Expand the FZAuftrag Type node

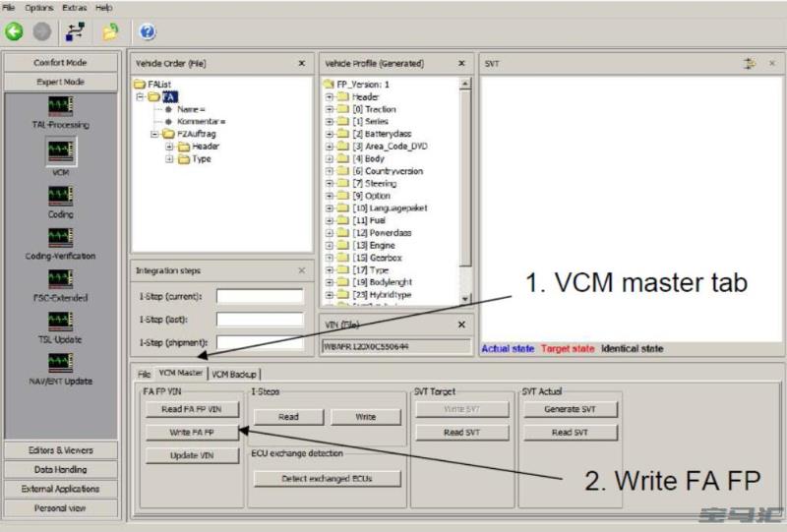click(169, 158)
